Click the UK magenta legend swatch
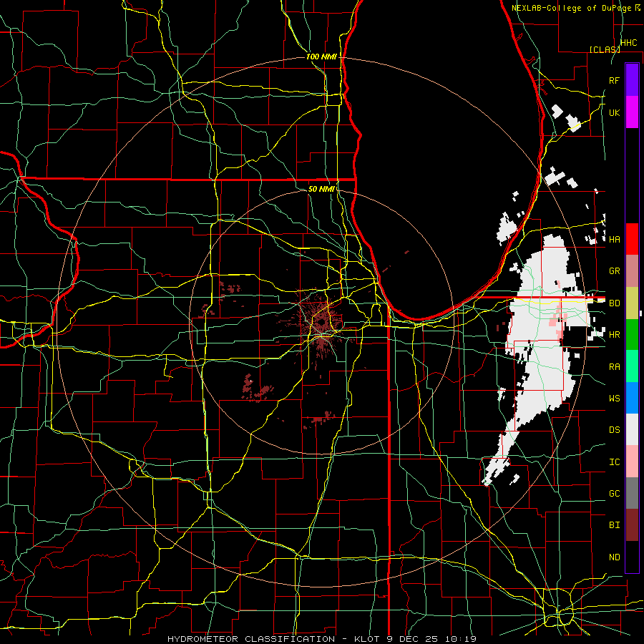The width and height of the screenshot is (644, 644). [x=632, y=112]
